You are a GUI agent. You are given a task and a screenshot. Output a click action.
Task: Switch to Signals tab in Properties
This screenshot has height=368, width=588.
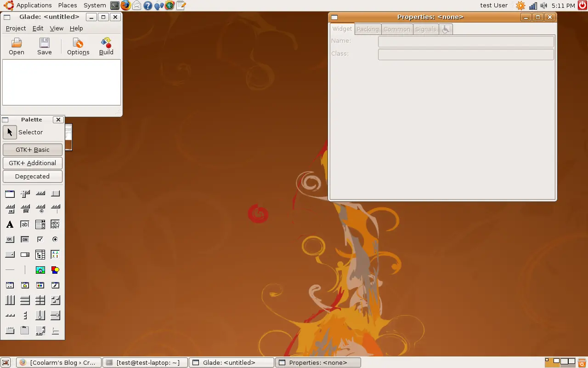point(425,29)
